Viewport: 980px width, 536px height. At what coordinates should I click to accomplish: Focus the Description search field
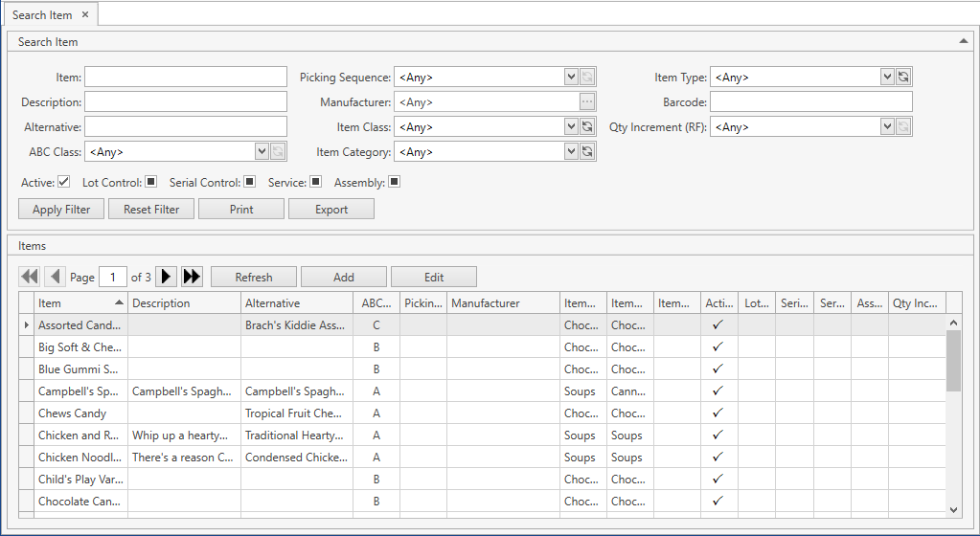[186, 101]
